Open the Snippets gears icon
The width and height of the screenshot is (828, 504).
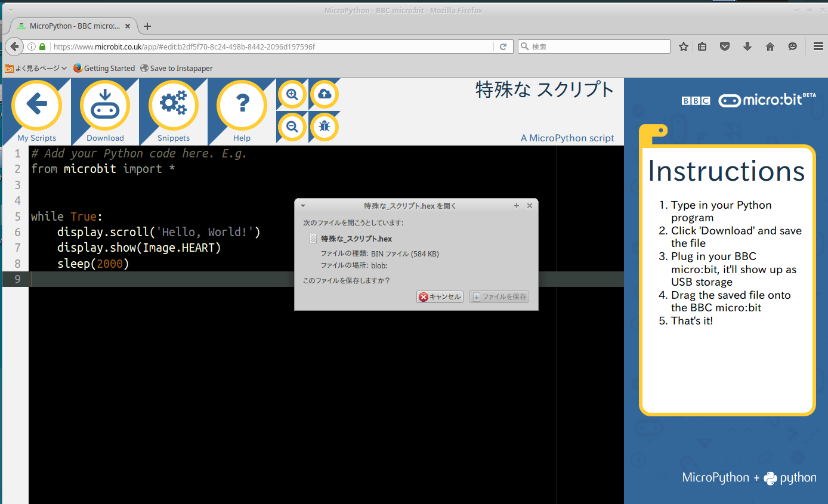pos(173,105)
